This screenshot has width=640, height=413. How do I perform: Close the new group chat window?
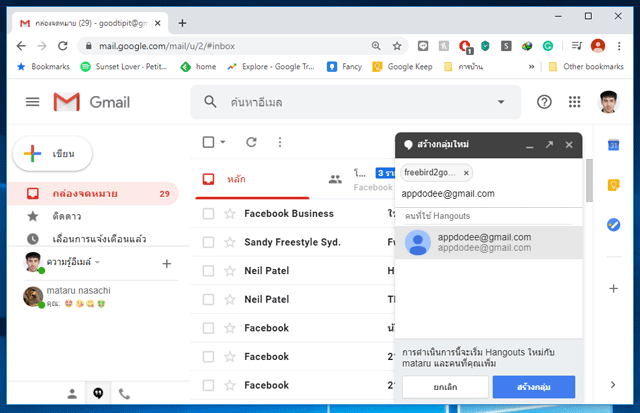pyautogui.click(x=569, y=144)
